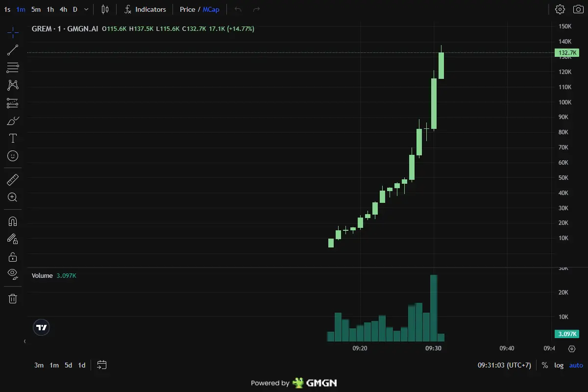Screen dimensions: 588x392
Task: Click the +14.77% change value
Action: click(x=241, y=29)
